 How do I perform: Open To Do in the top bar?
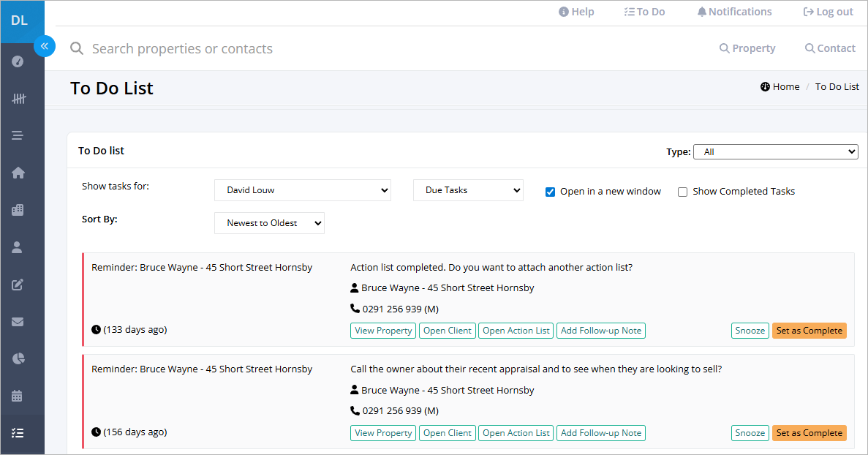644,12
